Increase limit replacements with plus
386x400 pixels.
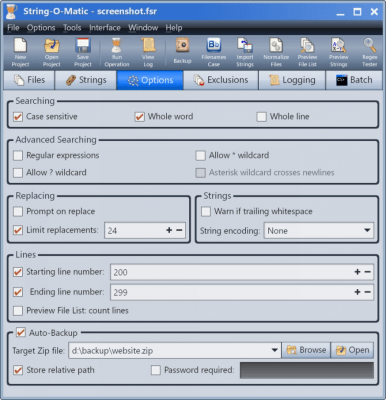point(169,230)
